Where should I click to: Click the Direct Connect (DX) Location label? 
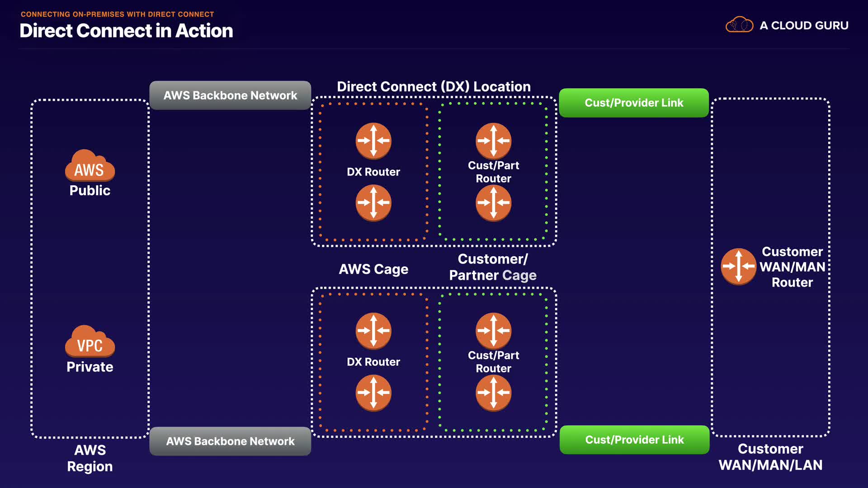point(434,86)
